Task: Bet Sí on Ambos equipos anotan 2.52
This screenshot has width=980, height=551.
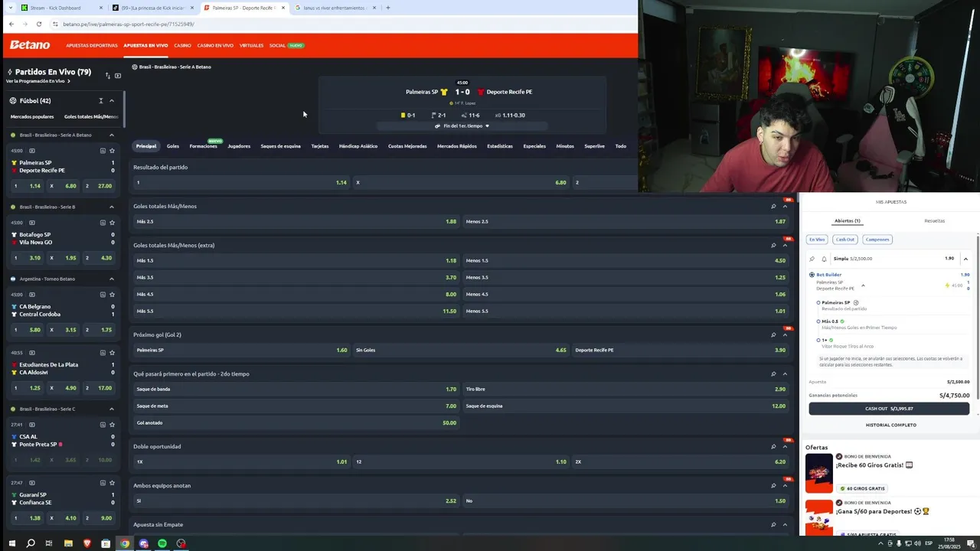Action: tap(296, 500)
